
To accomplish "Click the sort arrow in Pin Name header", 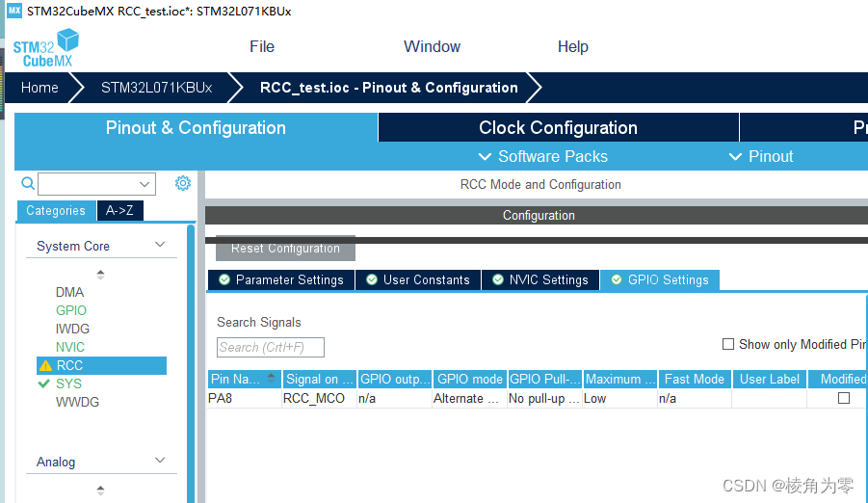I will (x=271, y=378).
